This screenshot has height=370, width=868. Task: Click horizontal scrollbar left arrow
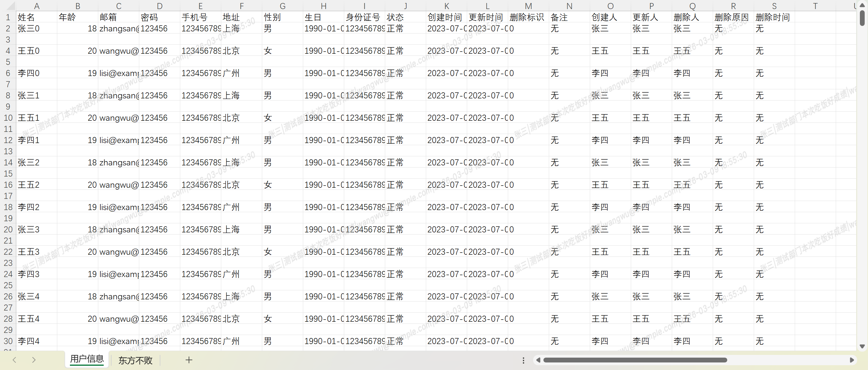(x=538, y=360)
